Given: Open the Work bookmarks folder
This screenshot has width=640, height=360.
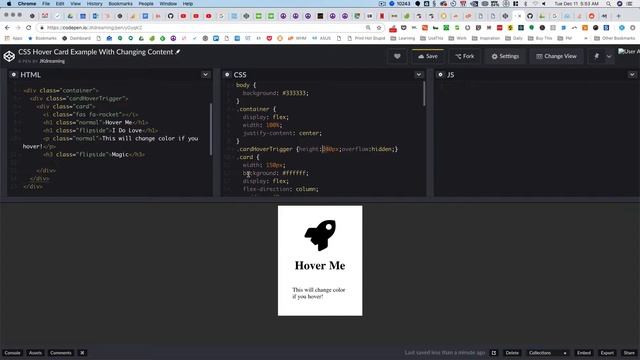Looking at the screenshot, I should coord(457,38).
